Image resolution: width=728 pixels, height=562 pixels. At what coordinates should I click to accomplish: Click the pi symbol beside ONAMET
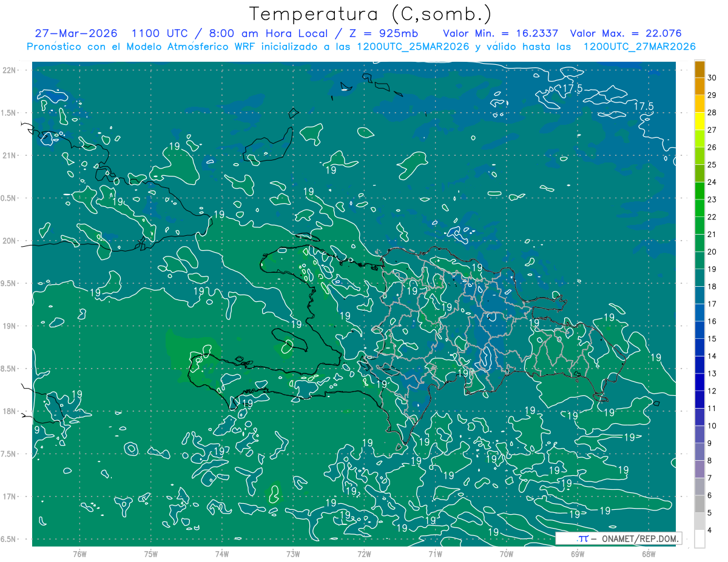point(583,538)
